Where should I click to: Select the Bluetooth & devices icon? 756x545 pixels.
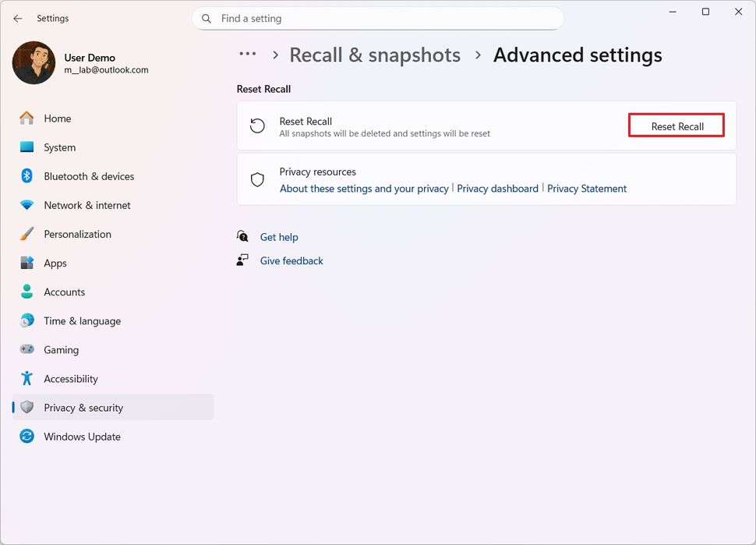click(x=26, y=176)
